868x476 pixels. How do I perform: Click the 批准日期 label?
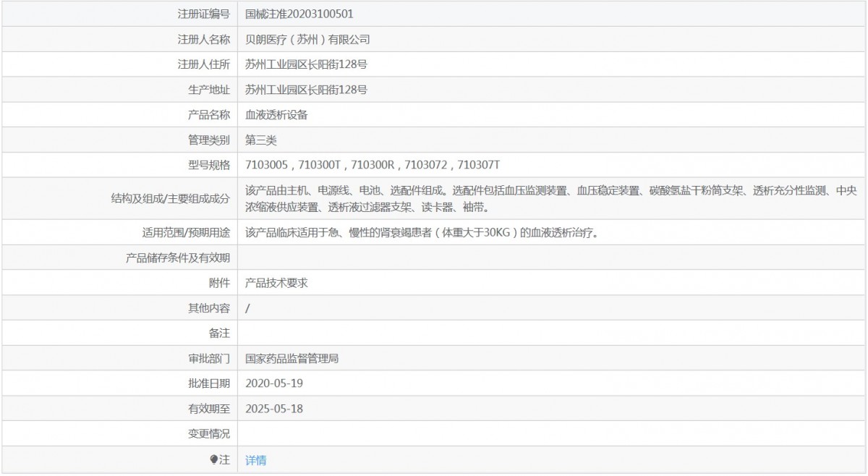coord(209,383)
